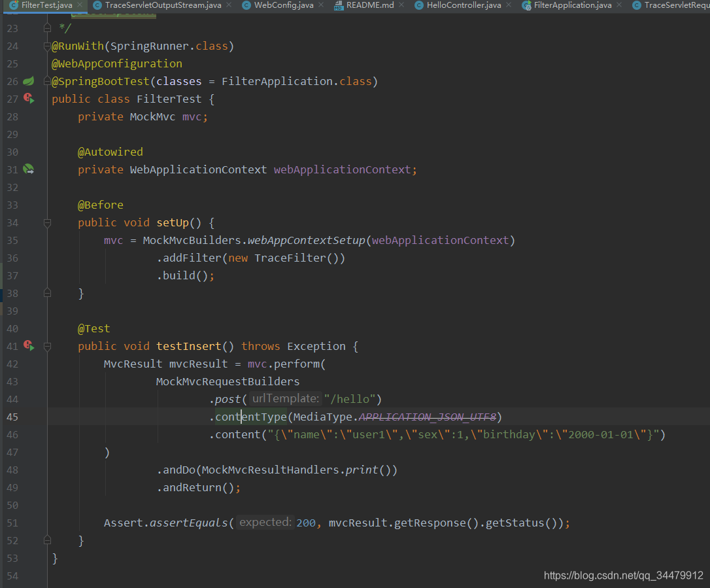Click the TraceServletOutputStream.java tab file icon
The height and width of the screenshot is (588, 710).
coord(97,5)
